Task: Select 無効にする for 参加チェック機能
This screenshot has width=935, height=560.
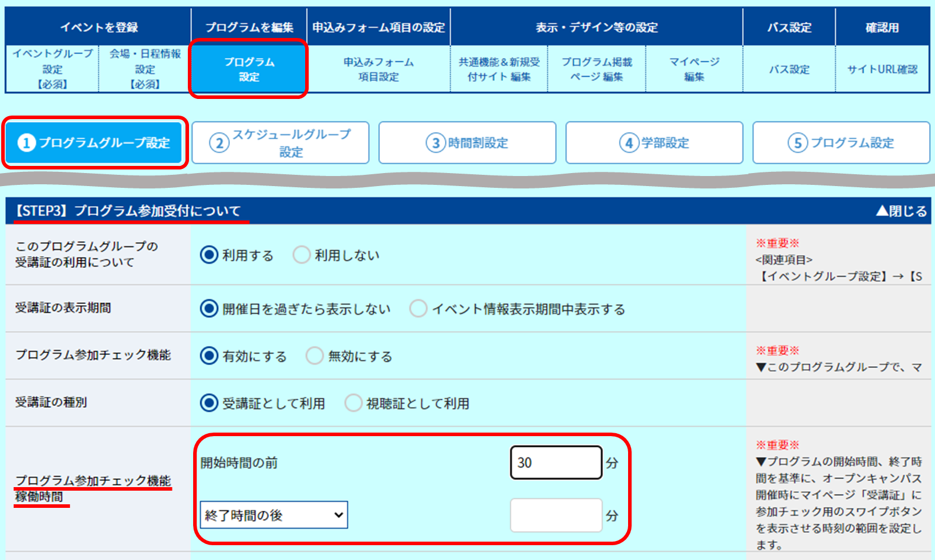Action: pyautogui.click(x=315, y=356)
